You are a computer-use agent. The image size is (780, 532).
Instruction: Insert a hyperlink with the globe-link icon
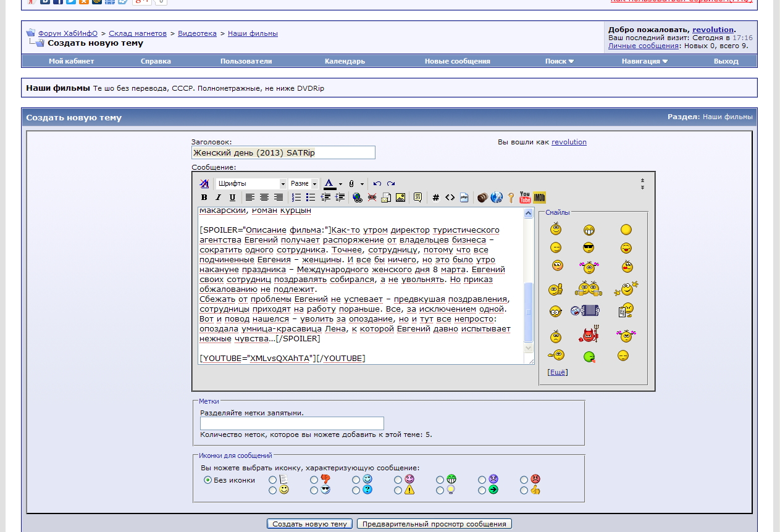[x=357, y=197]
